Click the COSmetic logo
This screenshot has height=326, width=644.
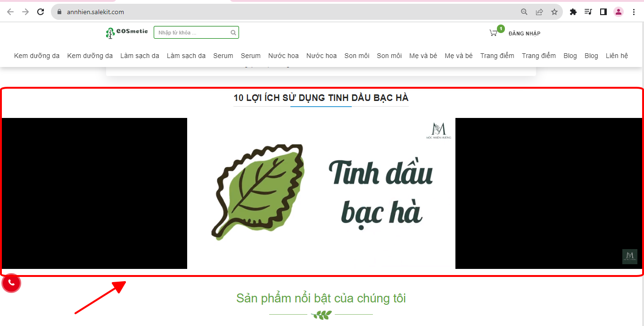click(127, 33)
